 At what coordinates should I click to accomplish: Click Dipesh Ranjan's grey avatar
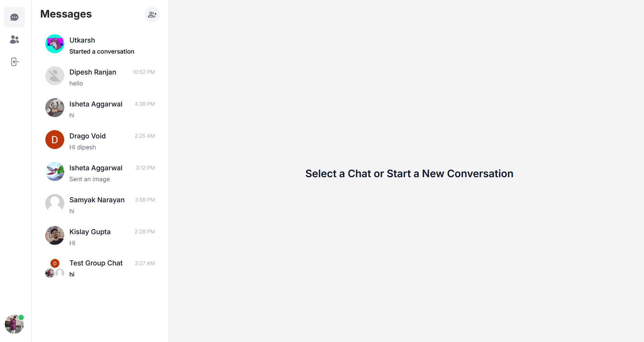point(55,76)
